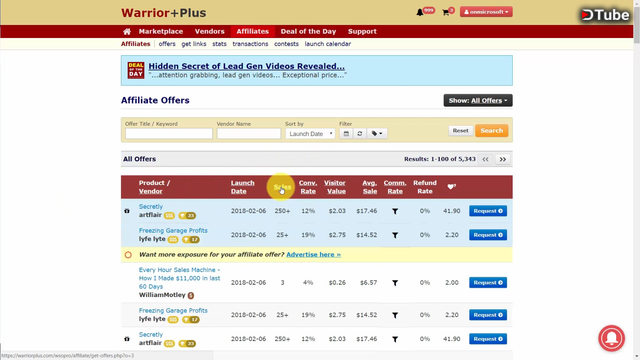
Task: Sort by Sales column header
Action: [282, 187]
